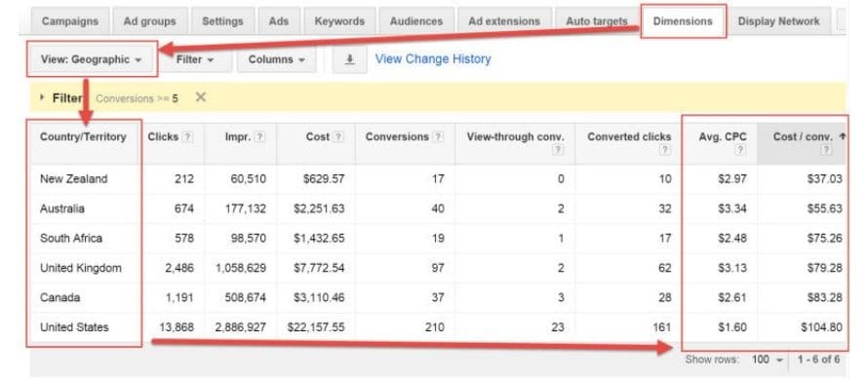This screenshot has height=380, width=868.
Task: Open the help icon next to Conversions
Action: [438, 137]
